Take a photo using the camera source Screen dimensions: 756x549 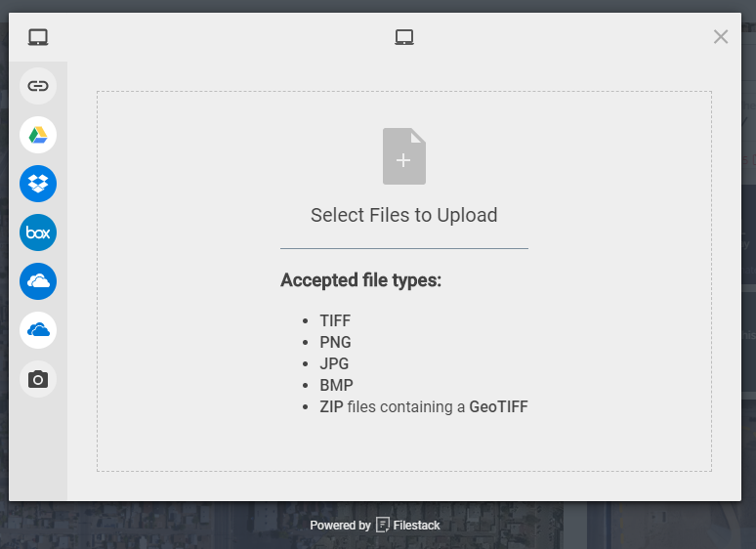coord(38,379)
